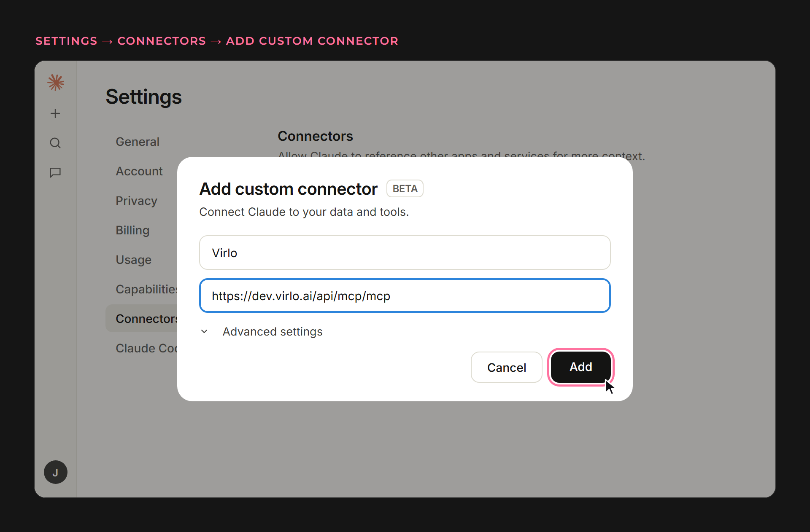Click 'Connect Claude to your data and tools.' text
Viewport: 810px width, 532px height.
[x=304, y=212]
